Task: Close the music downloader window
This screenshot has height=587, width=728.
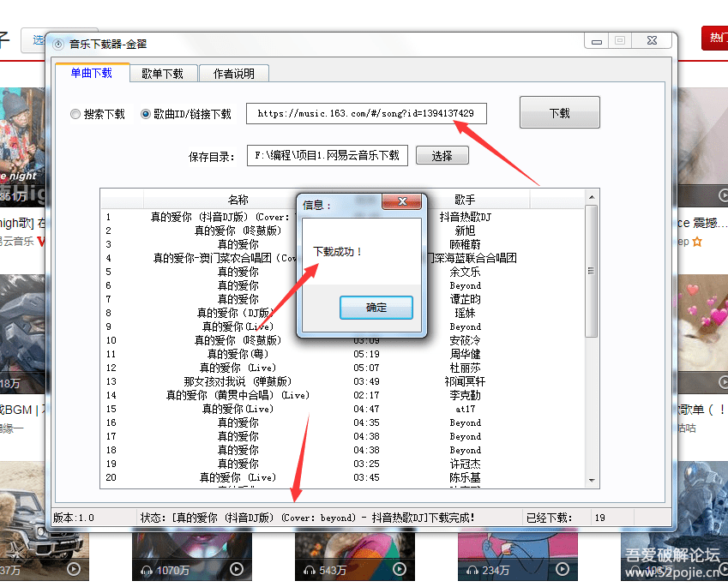Action: [652, 41]
